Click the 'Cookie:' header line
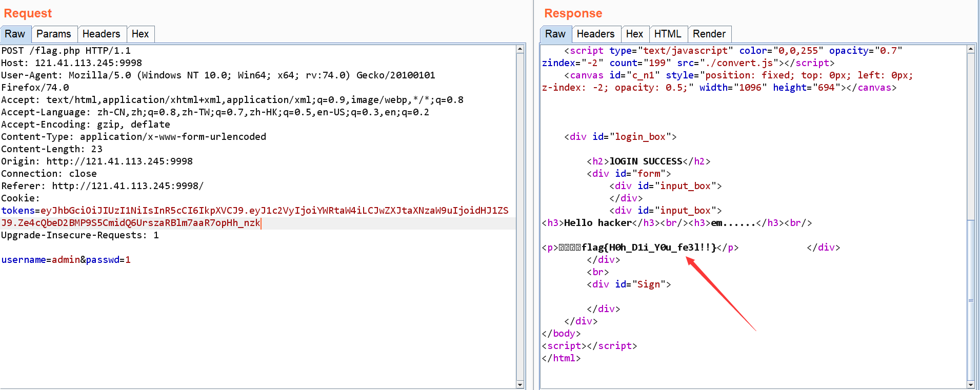Image resolution: width=980 pixels, height=390 pixels. tap(21, 198)
